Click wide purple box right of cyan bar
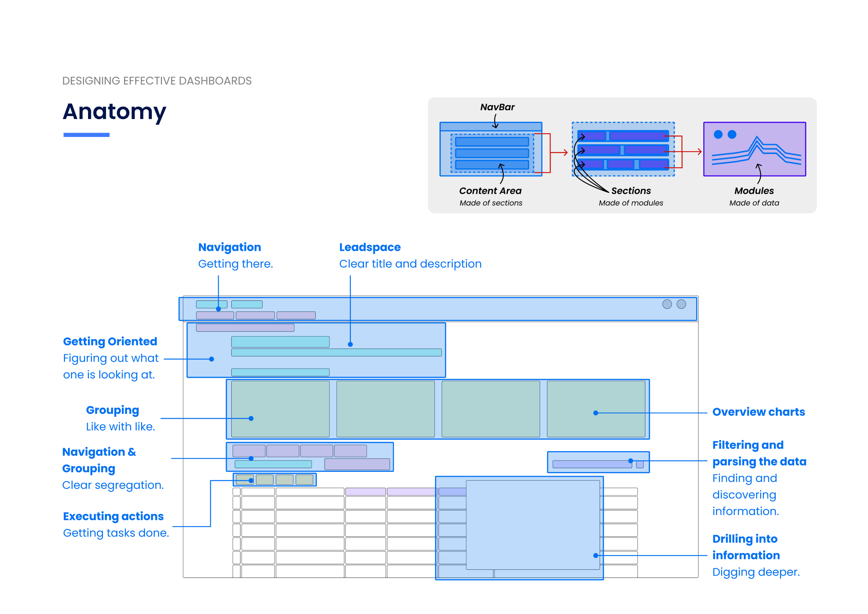The height and width of the screenshot is (614, 868). (x=357, y=464)
